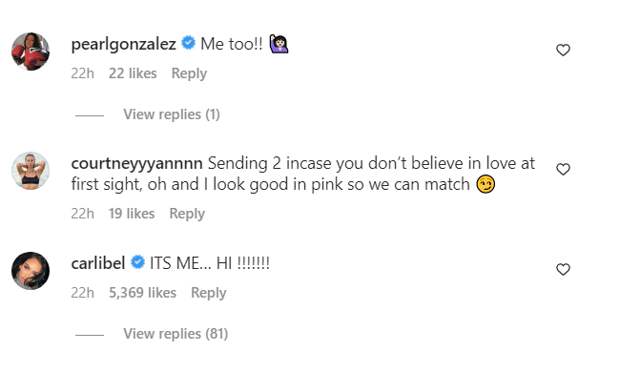Expand View replies (81) under carlibel

pos(176,334)
